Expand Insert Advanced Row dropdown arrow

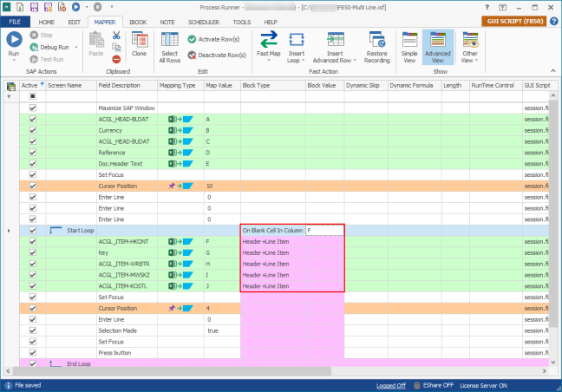pos(355,60)
